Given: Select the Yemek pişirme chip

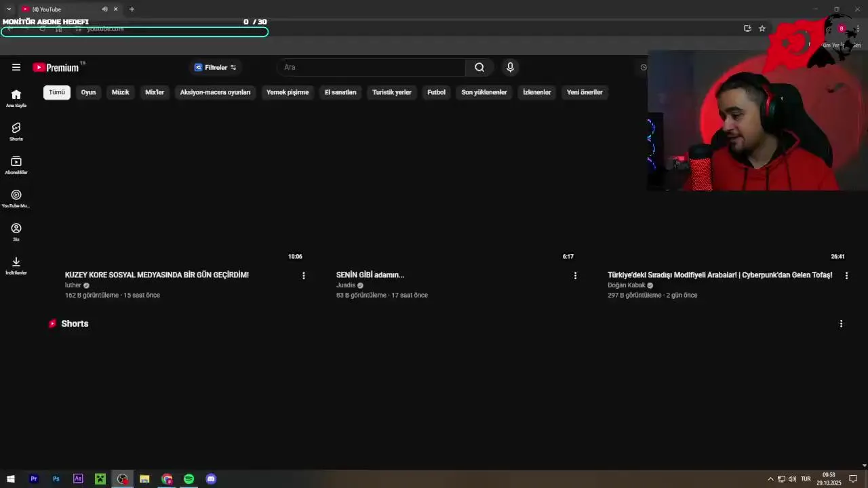Looking at the screenshot, I should (288, 92).
